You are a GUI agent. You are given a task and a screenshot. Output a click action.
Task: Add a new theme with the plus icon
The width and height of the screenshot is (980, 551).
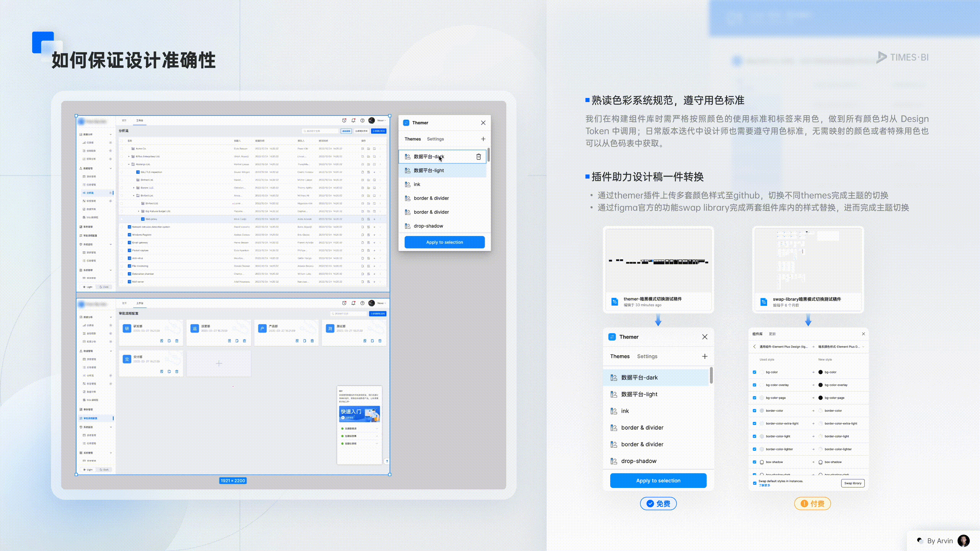tap(483, 139)
